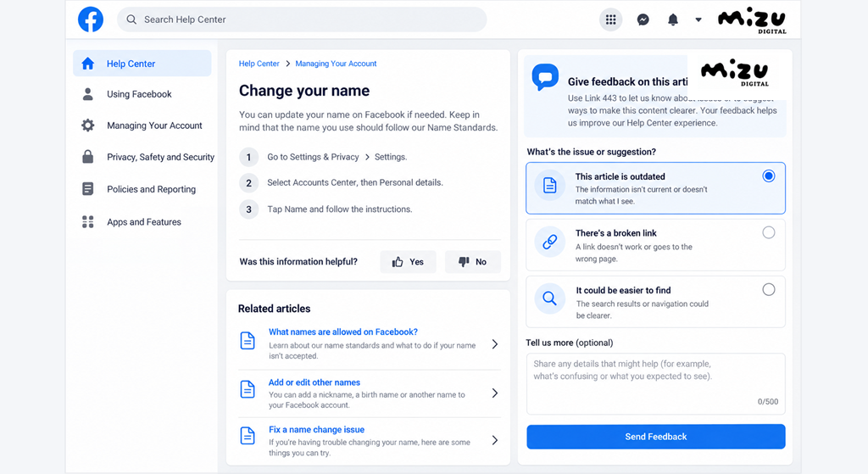Click the Privacy, Safety and Security lock icon
Viewport: 868px width, 474px height.
click(88, 157)
